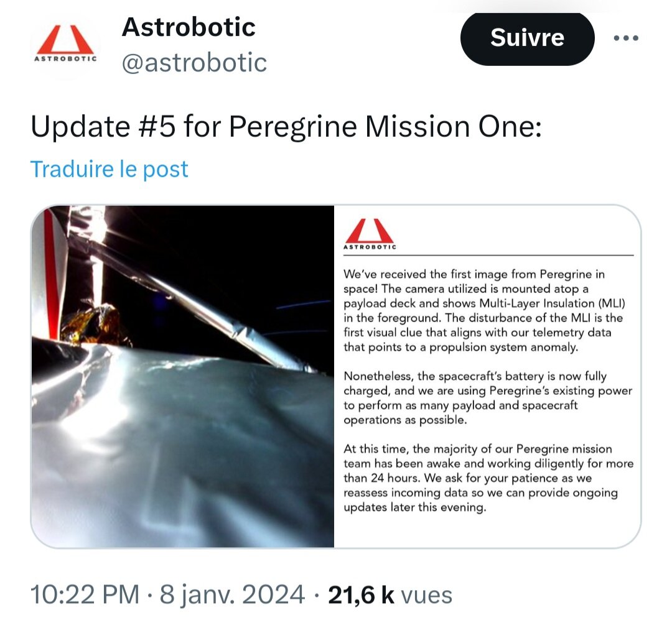
Task: Open the 10:22 PM timestamp
Action: pos(85,594)
